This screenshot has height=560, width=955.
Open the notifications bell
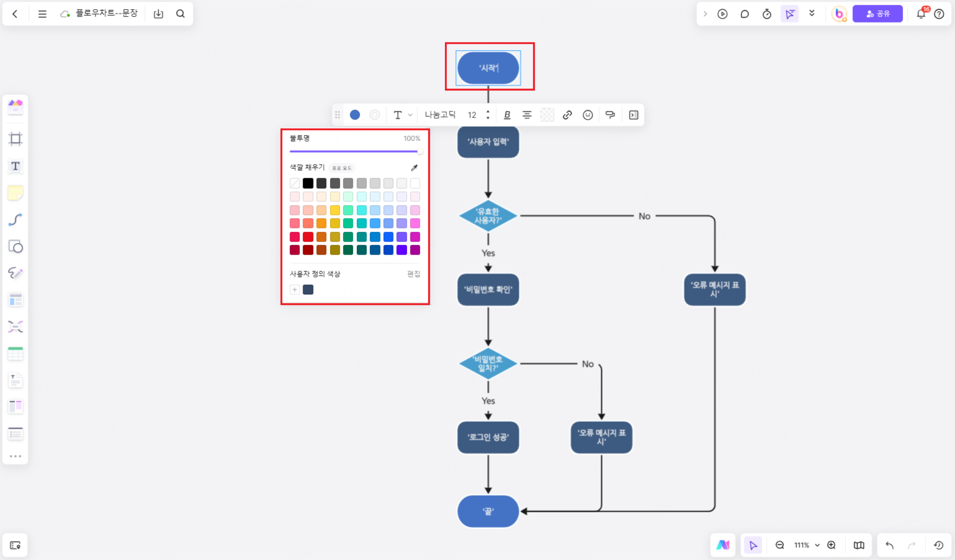click(x=921, y=14)
